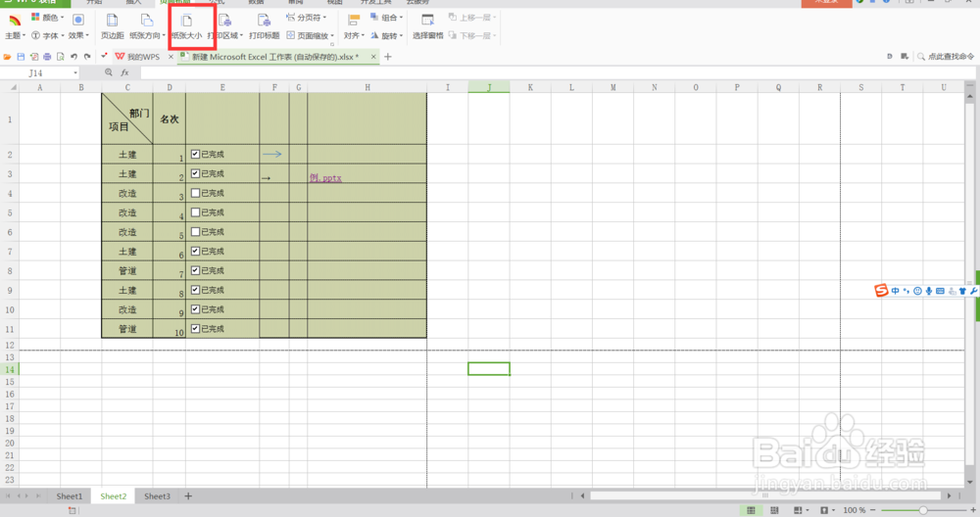The height and width of the screenshot is (517, 980).
Task: Click the microphone icon on Sogou IME bar
Action: point(929,291)
